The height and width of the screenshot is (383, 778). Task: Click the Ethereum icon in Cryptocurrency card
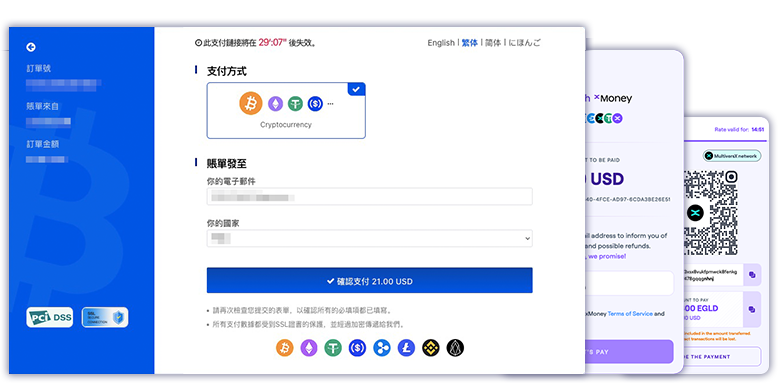(275, 104)
